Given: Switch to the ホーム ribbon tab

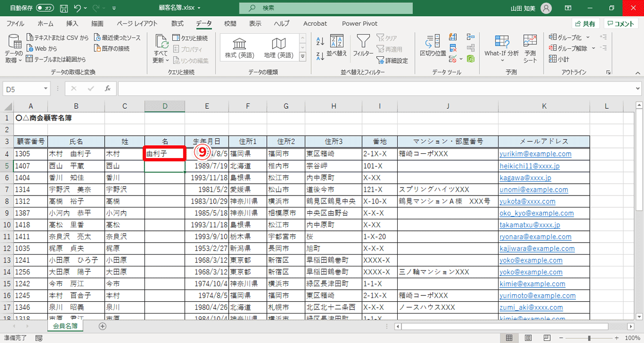Looking at the screenshot, I should [x=45, y=23].
